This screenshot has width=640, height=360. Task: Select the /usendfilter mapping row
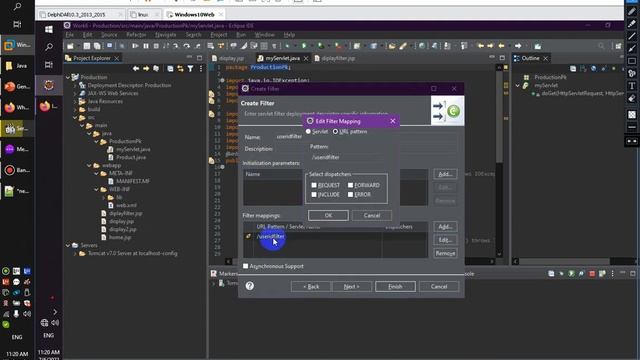pos(335,236)
